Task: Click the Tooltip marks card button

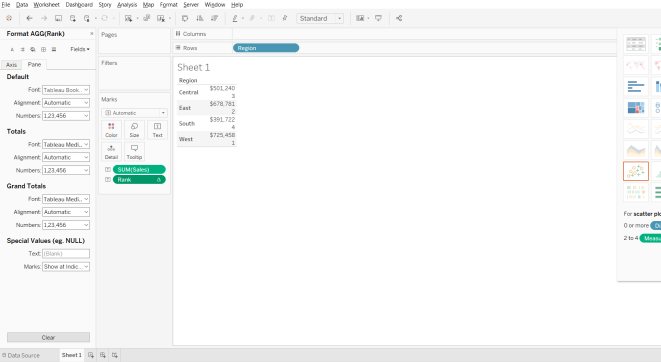Action: coord(134,152)
